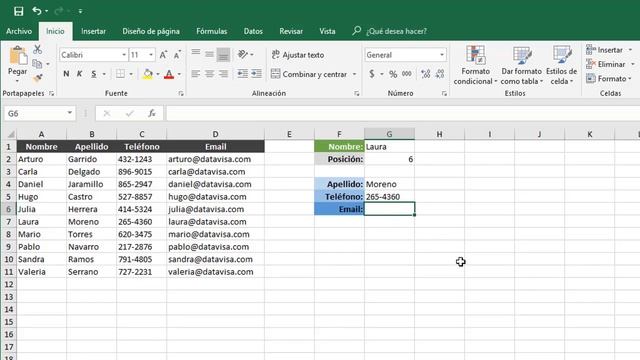Center text horizontally

(x=209, y=74)
